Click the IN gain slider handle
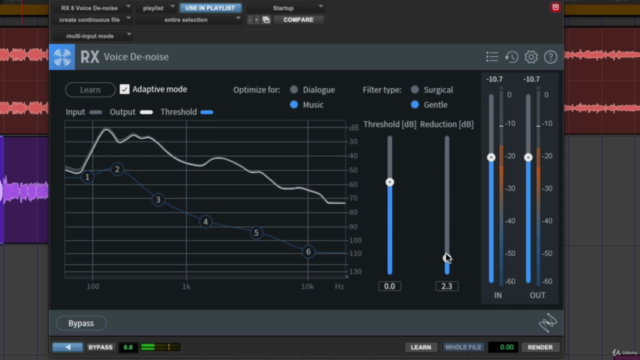The image size is (640, 360). (x=491, y=157)
